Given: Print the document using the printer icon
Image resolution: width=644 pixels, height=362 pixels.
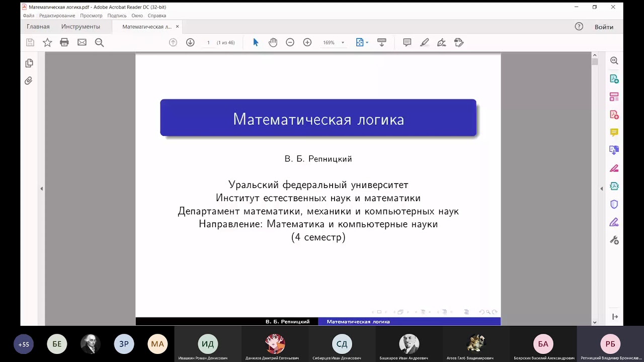Looking at the screenshot, I should pyautogui.click(x=64, y=43).
